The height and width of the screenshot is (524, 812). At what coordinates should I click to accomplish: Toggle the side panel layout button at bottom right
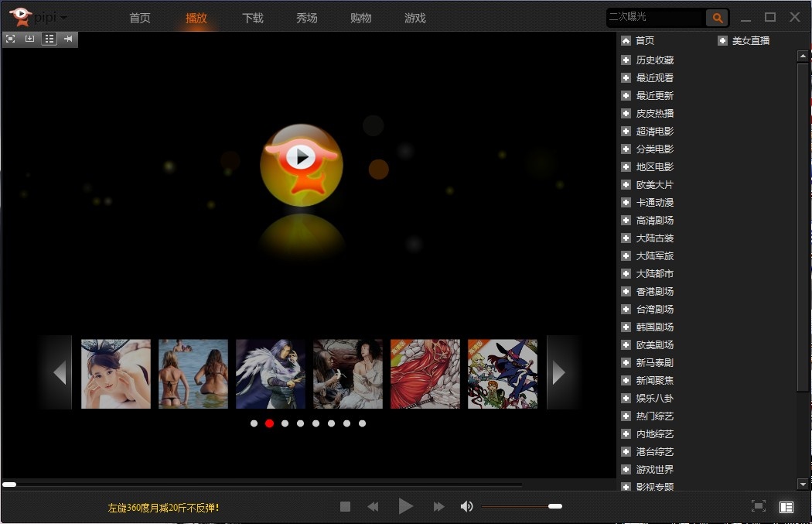click(x=786, y=507)
